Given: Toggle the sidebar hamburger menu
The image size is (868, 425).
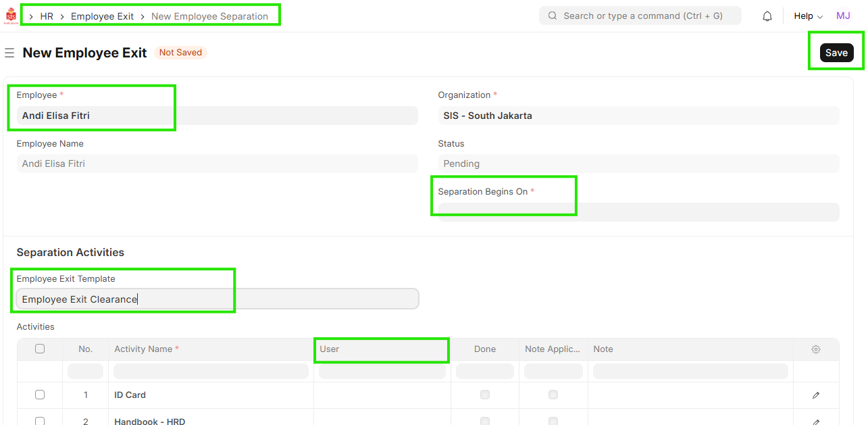Looking at the screenshot, I should [x=9, y=53].
